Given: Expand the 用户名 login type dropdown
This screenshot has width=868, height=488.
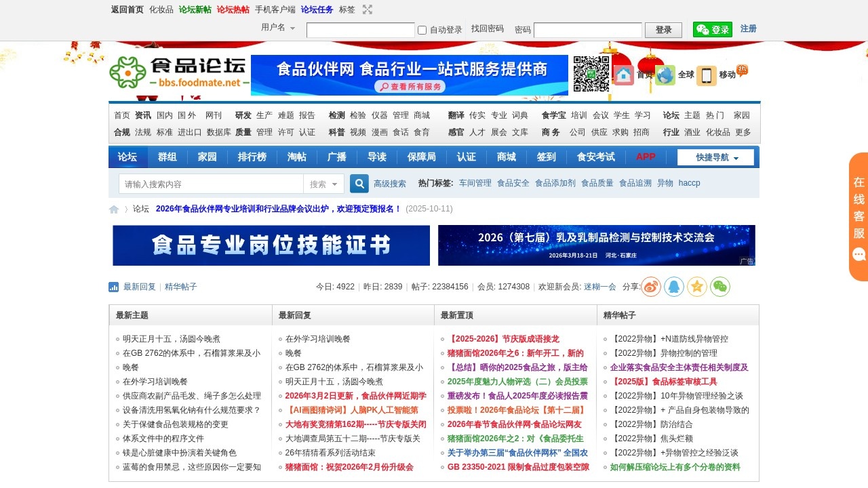Looking at the screenshot, I should coord(279,28).
